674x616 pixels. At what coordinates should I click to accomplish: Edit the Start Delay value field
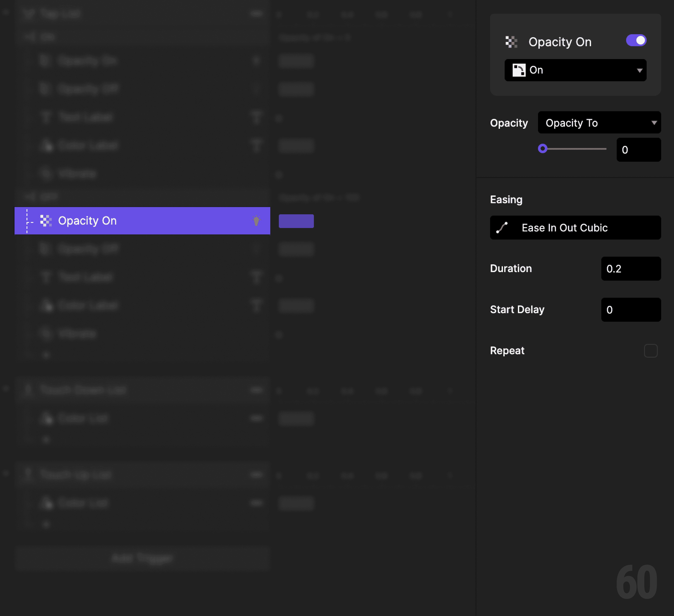[x=631, y=310]
